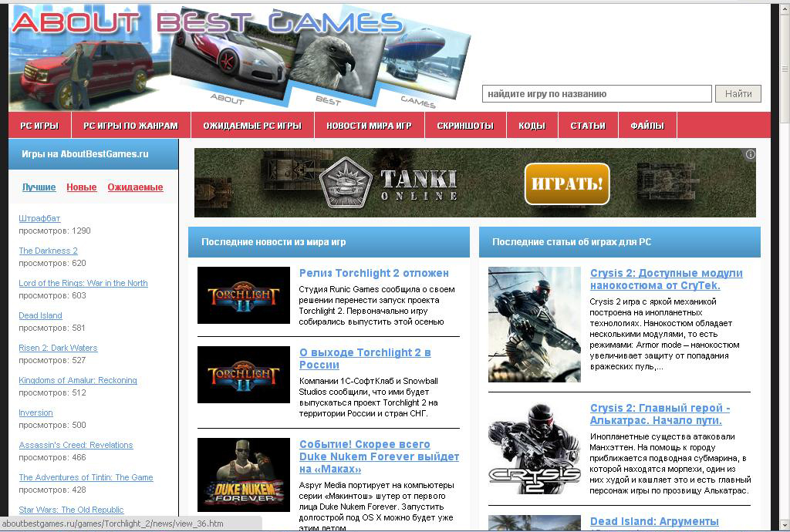The height and width of the screenshot is (532, 790).
Task: Switch to the Новые games tab
Action: click(x=82, y=187)
